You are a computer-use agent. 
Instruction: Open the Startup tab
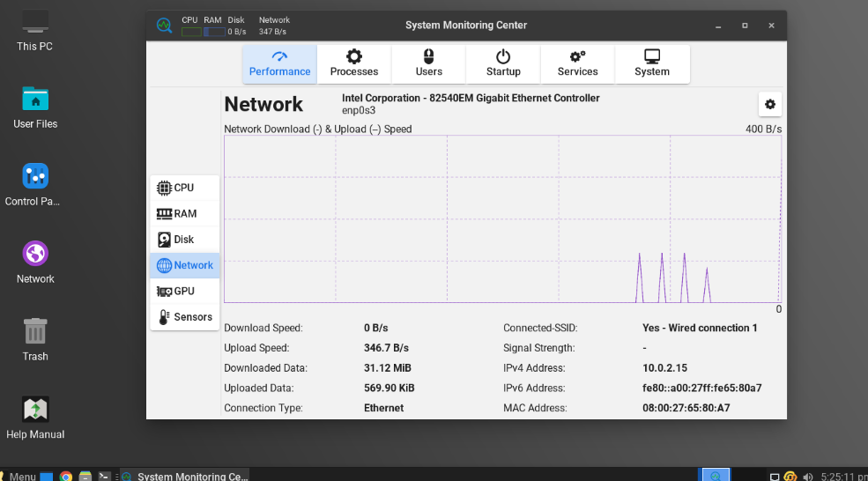(503, 64)
